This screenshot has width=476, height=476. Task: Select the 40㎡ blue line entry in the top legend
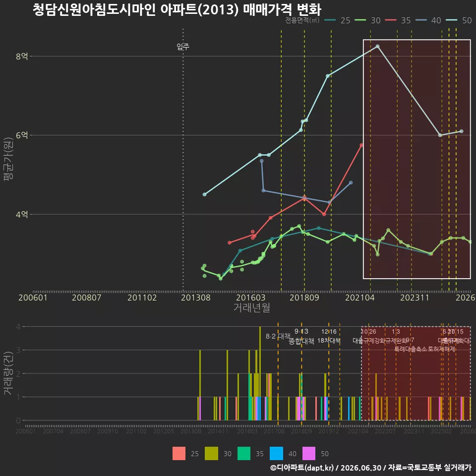tap(428, 20)
